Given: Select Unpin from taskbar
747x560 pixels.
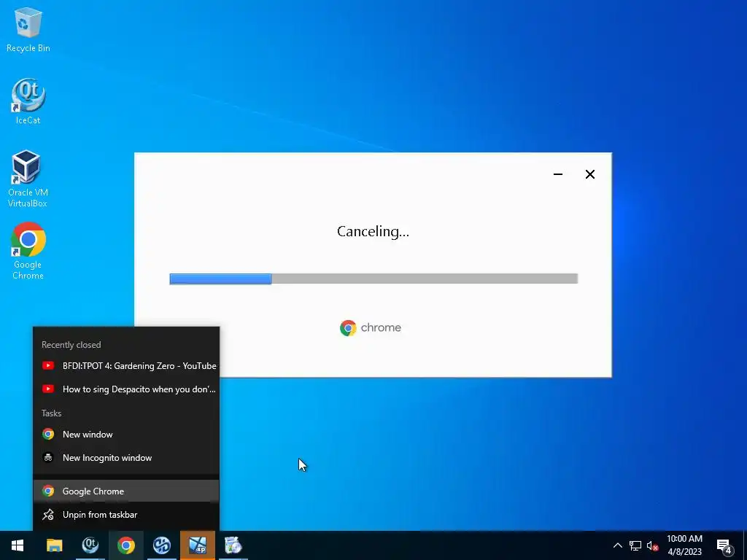Looking at the screenshot, I should point(126,515).
